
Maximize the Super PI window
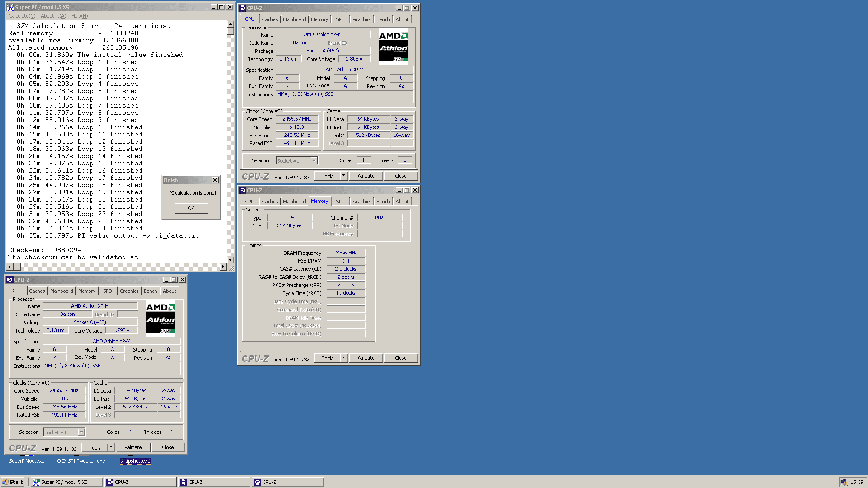[222, 7]
